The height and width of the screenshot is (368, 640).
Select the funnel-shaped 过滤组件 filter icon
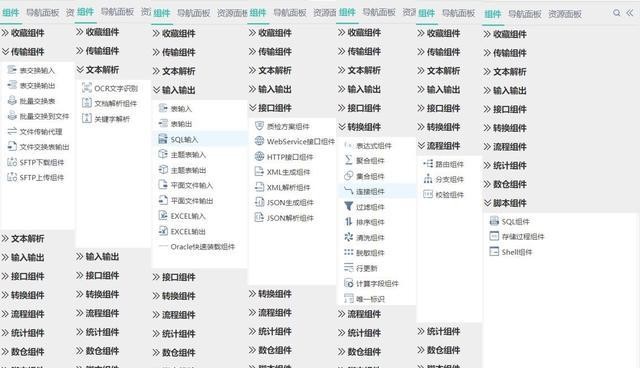(348, 206)
